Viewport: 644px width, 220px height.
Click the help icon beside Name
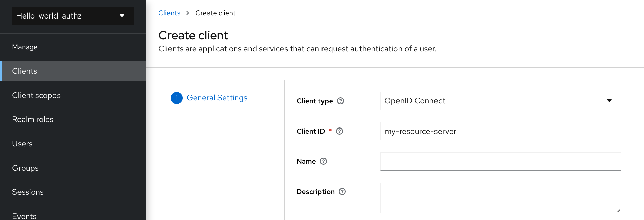pos(323,161)
